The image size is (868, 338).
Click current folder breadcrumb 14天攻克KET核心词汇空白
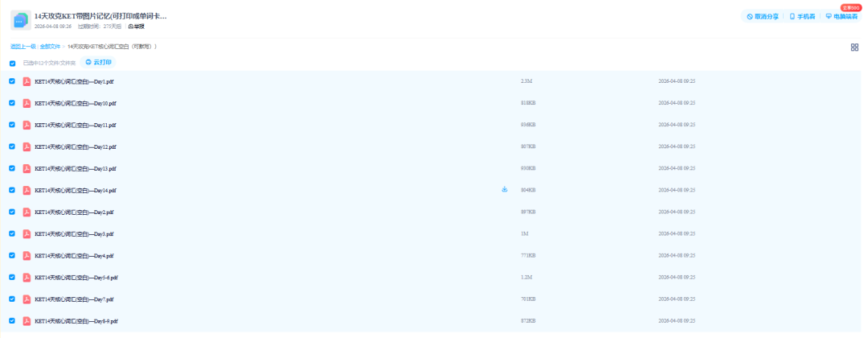pos(113,47)
